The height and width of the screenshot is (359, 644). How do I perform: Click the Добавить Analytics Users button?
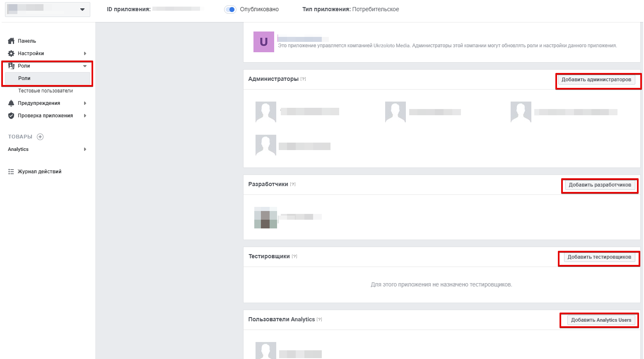(x=601, y=320)
